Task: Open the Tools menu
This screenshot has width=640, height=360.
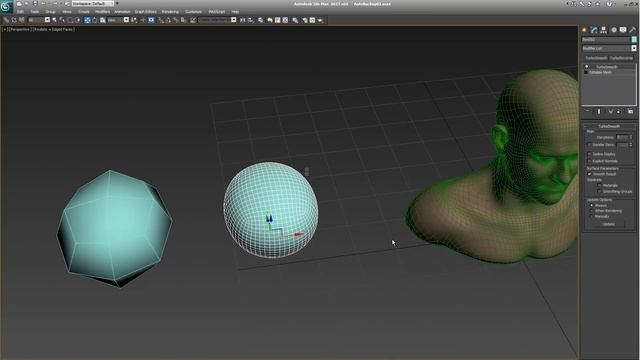Action: 35,12
